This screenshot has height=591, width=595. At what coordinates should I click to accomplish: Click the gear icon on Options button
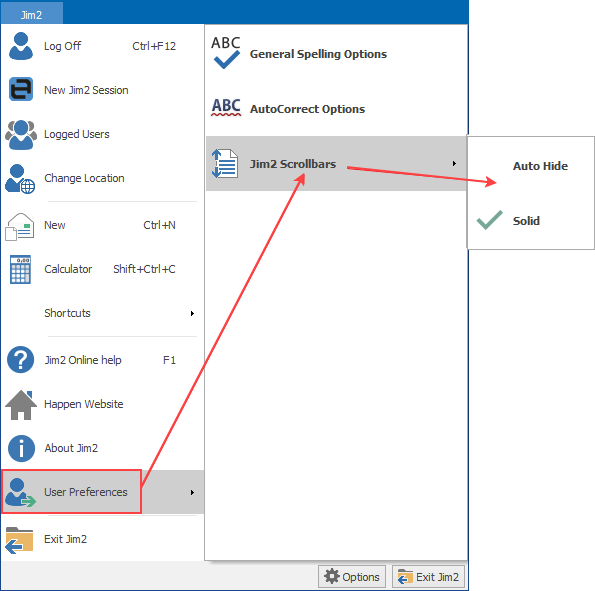pos(332,577)
